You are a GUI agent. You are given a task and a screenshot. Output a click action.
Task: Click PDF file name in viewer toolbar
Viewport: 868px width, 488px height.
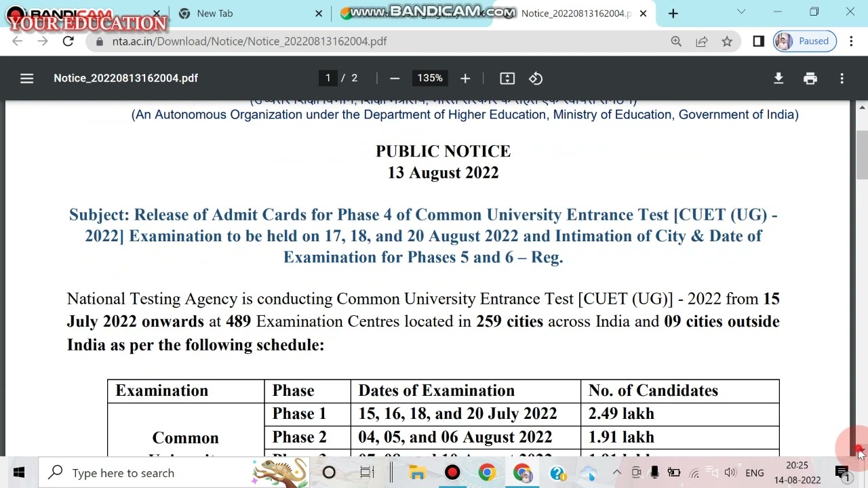[x=126, y=78]
